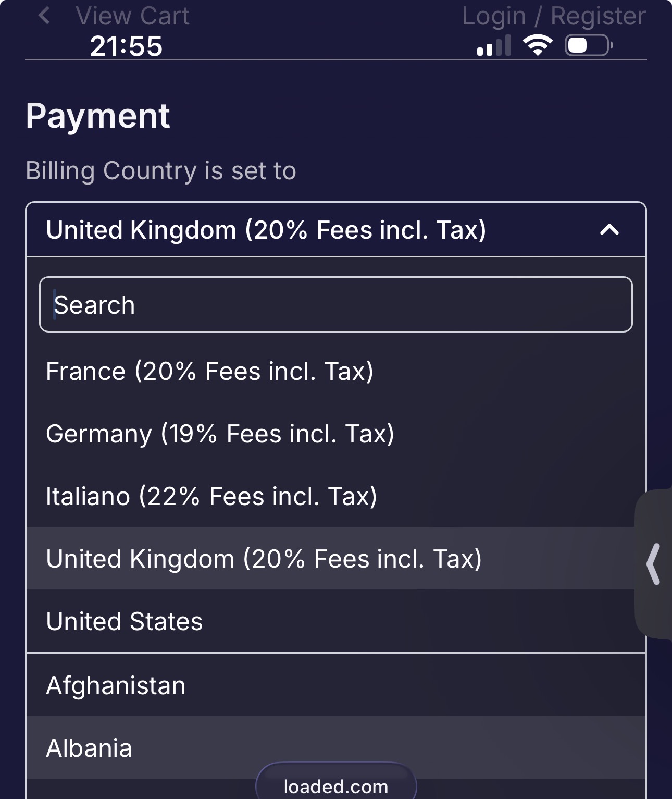Choose United States as billing country
This screenshot has height=799, width=672.
(125, 621)
